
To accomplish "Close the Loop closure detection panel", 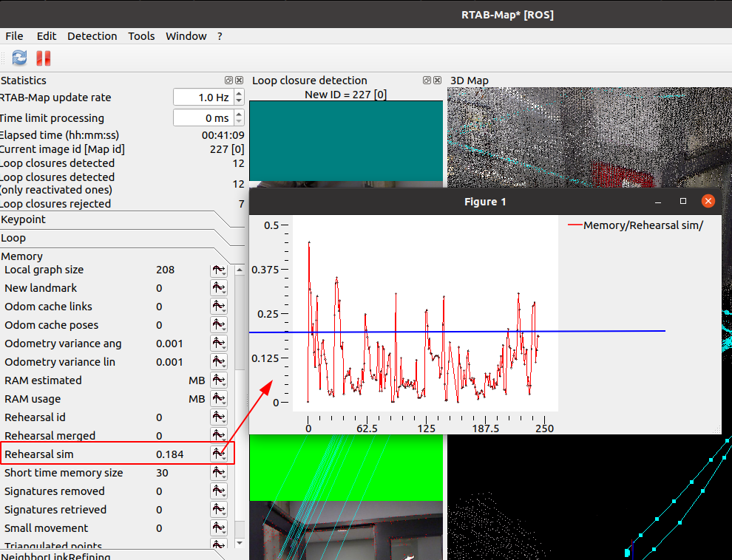I will pos(438,81).
